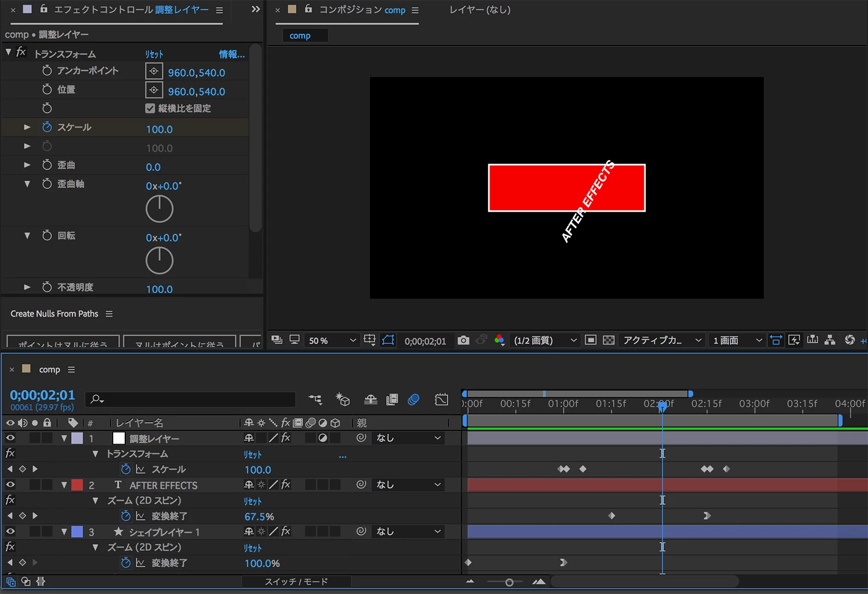This screenshot has height=594, width=868.
Task: Open アクティブカメラ view dropdown
Action: [662, 340]
